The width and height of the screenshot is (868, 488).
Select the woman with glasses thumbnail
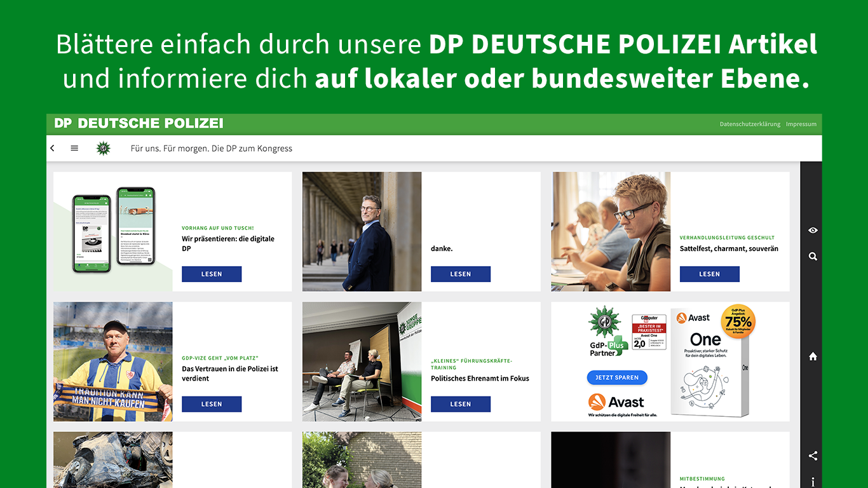(x=611, y=231)
